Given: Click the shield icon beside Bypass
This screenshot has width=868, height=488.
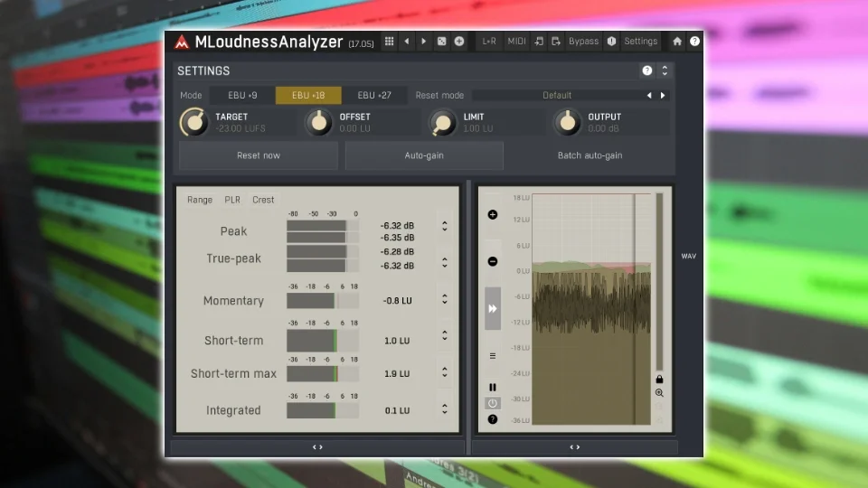Looking at the screenshot, I should coord(612,41).
